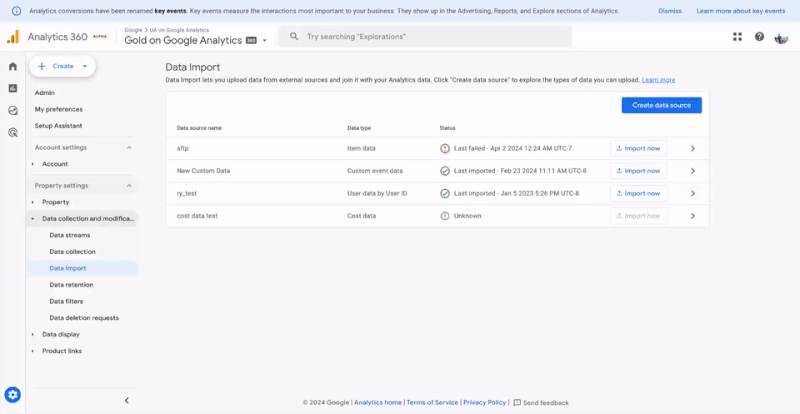This screenshot has height=414, width=800.
Task: Open New Custom Data details chevron
Action: point(692,171)
